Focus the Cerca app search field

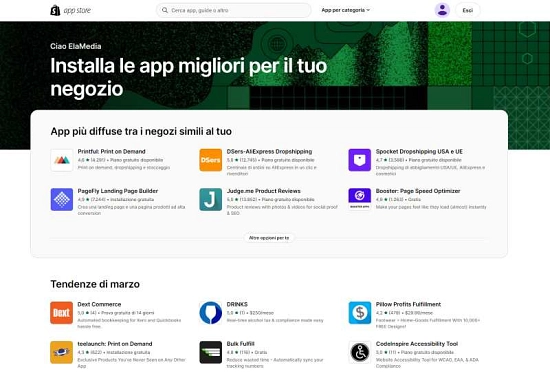pyautogui.click(x=234, y=10)
